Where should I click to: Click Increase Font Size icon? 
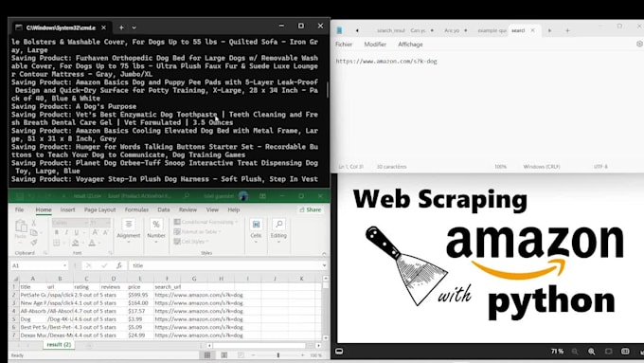click(95, 233)
